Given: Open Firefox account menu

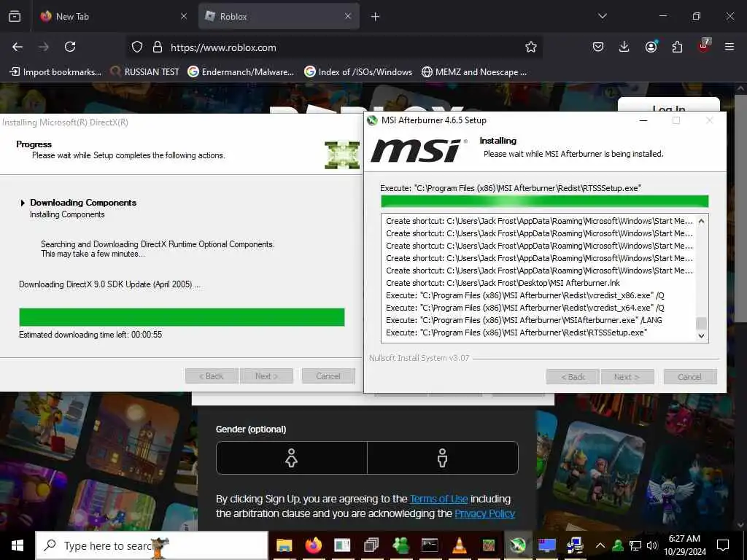Looking at the screenshot, I should click(x=651, y=47).
